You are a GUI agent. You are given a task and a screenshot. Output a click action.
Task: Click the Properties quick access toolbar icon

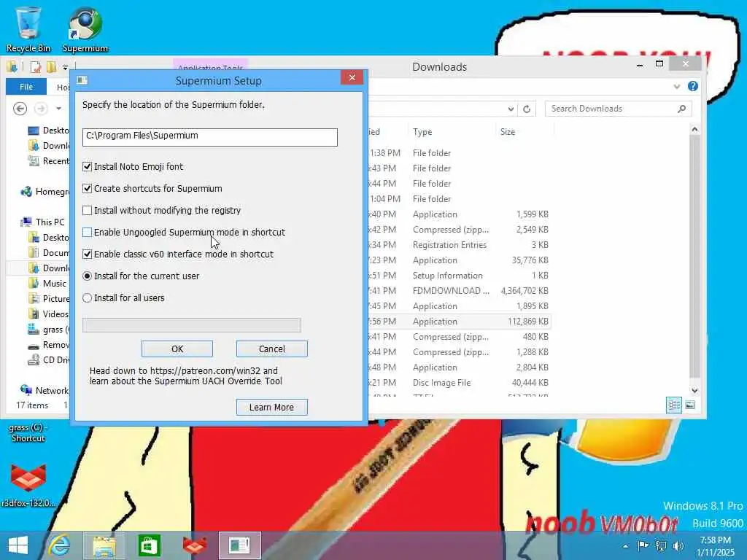click(x=36, y=66)
